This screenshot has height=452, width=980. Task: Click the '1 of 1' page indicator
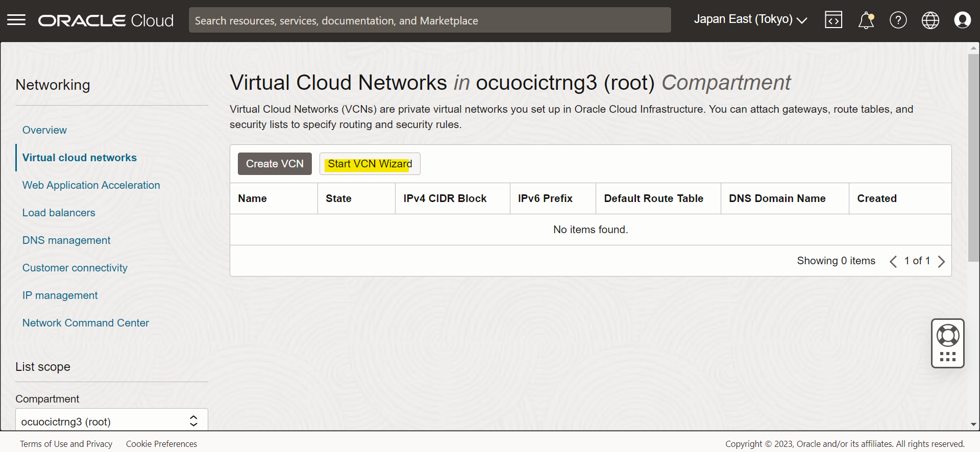(917, 261)
